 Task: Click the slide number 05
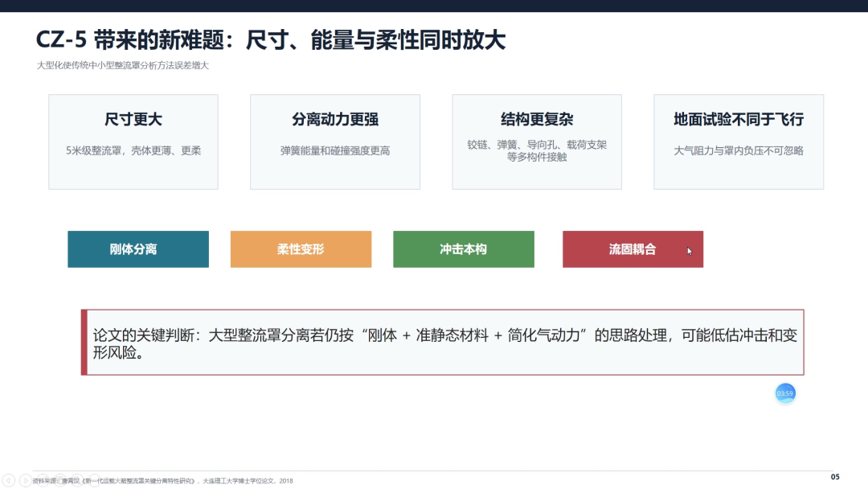[x=835, y=477]
